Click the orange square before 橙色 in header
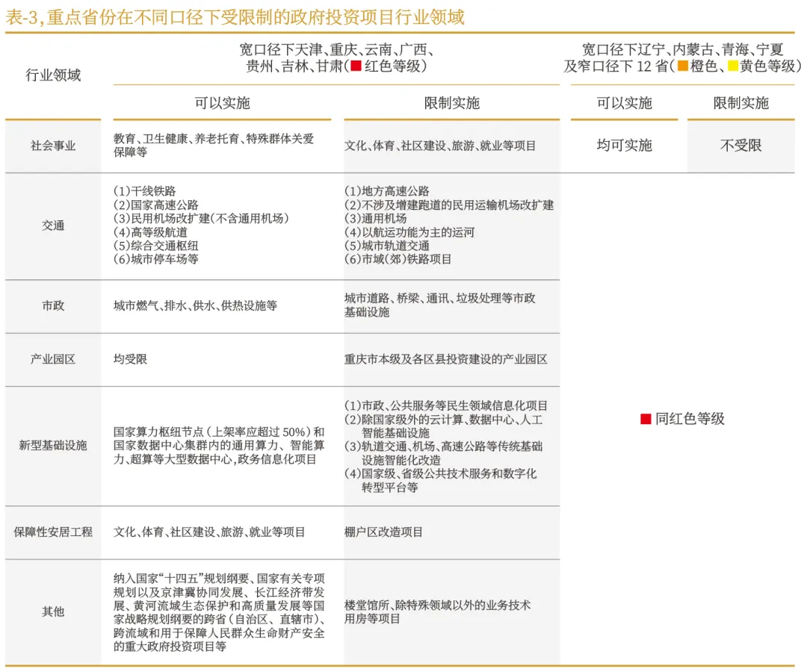This screenshot has width=807, height=672. coord(682,66)
